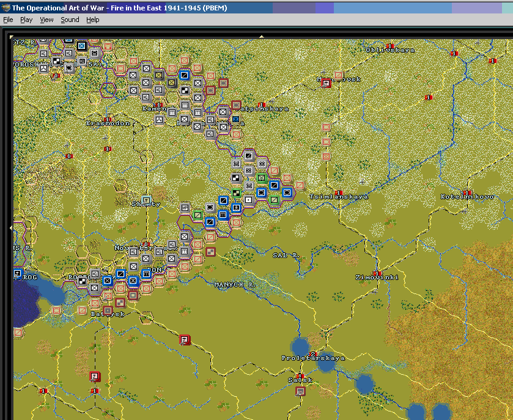Select the light-blue unit on Shakhty
The height and width of the screenshot is (420, 513).
146,200
